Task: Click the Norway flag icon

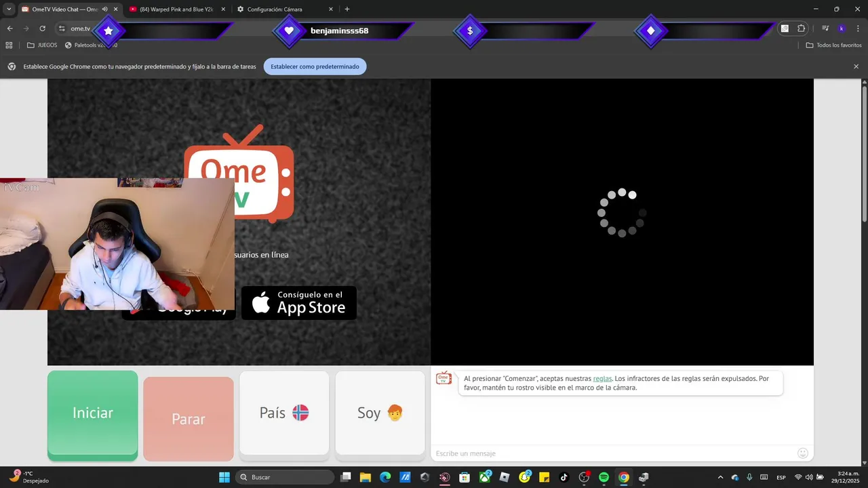Action: tap(300, 413)
